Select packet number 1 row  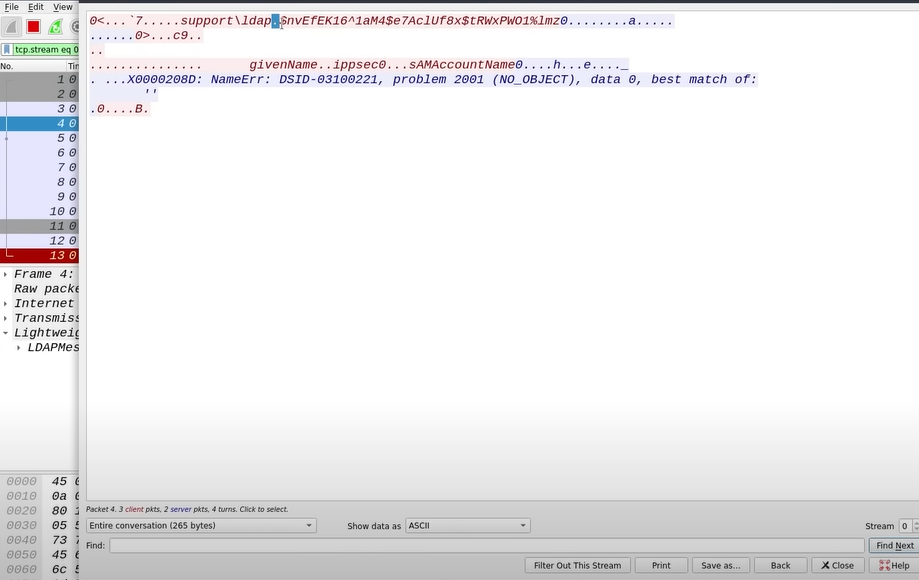point(39,79)
